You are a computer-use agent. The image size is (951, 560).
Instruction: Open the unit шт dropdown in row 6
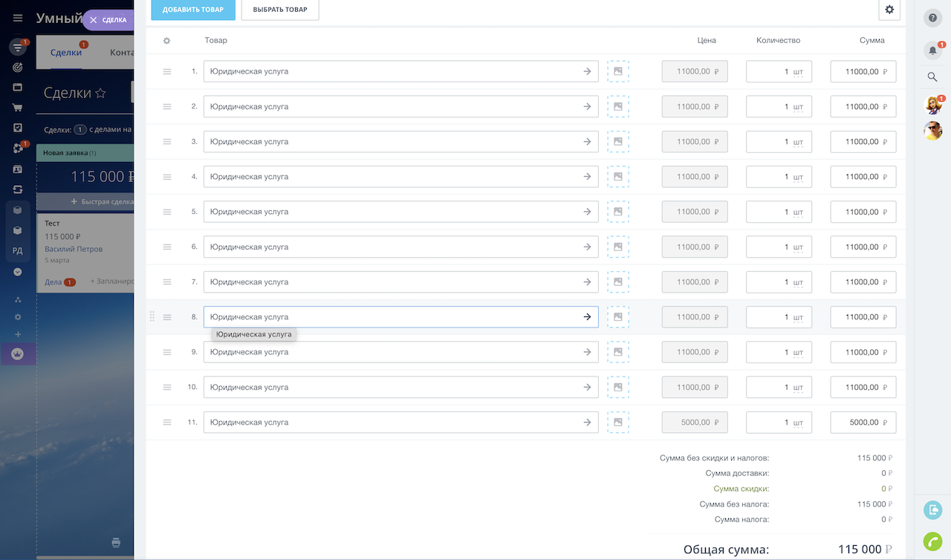tap(798, 247)
